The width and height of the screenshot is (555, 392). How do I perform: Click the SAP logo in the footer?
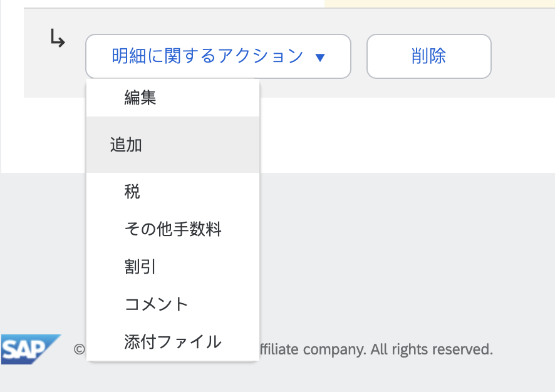coord(30,349)
